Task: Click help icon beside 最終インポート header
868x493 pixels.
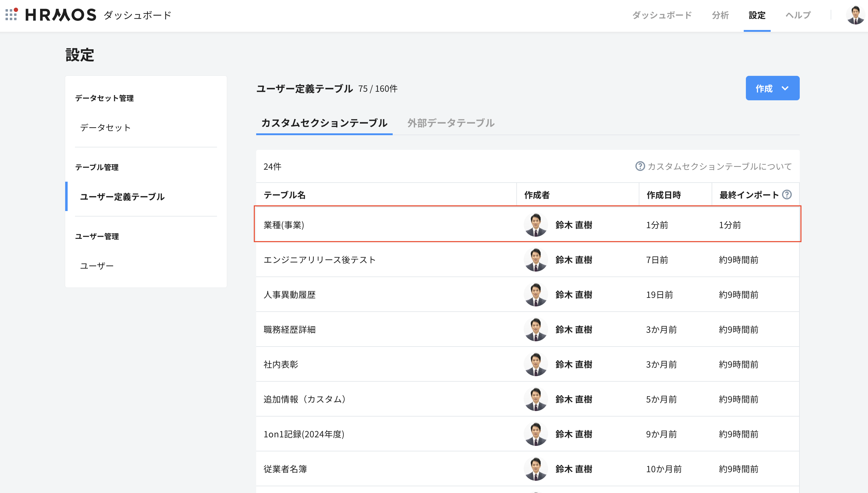Action: [x=787, y=195]
